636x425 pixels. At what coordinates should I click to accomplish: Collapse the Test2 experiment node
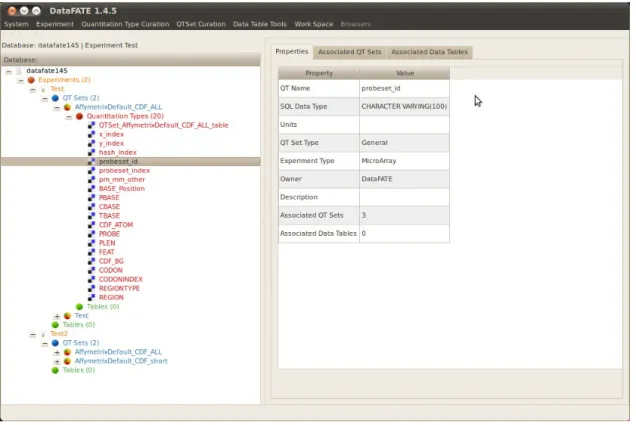(x=33, y=335)
